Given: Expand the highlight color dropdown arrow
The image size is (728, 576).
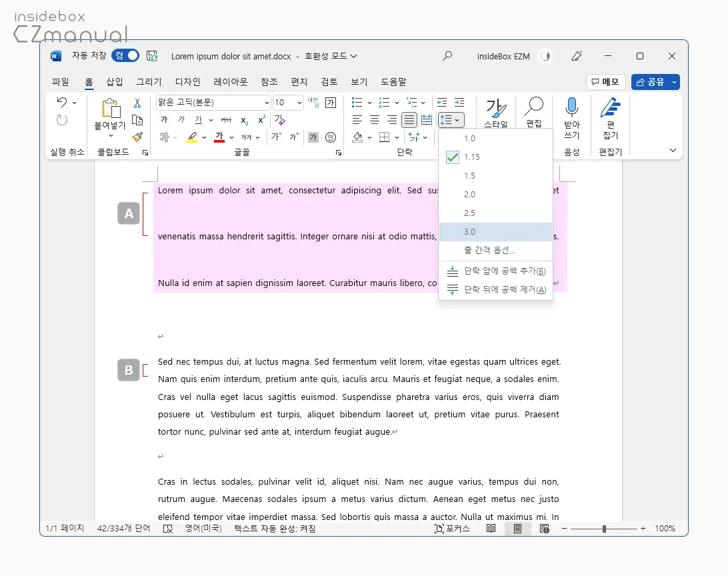Looking at the screenshot, I should 204,137.
